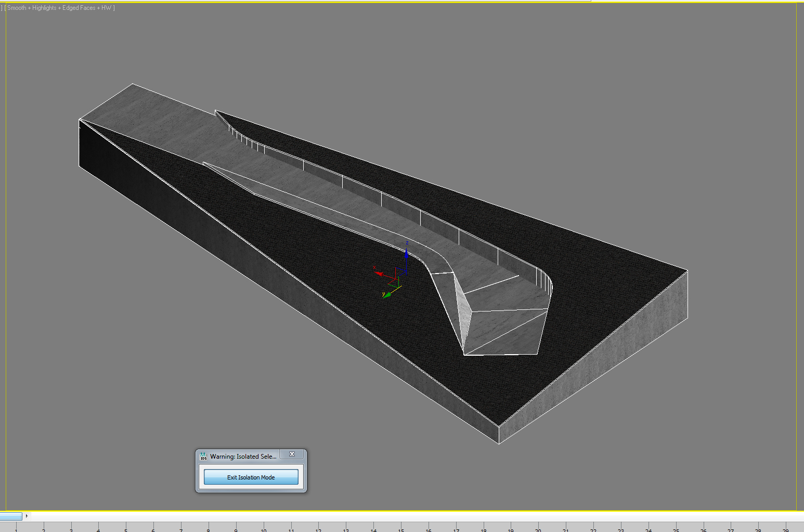Click frame 15 on the timeline ruler
The image size is (804, 532).
pyautogui.click(x=401, y=530)
